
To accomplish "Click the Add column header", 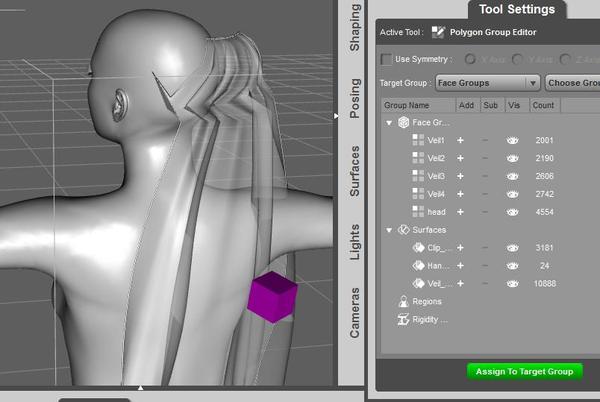I will coord(468,106).
